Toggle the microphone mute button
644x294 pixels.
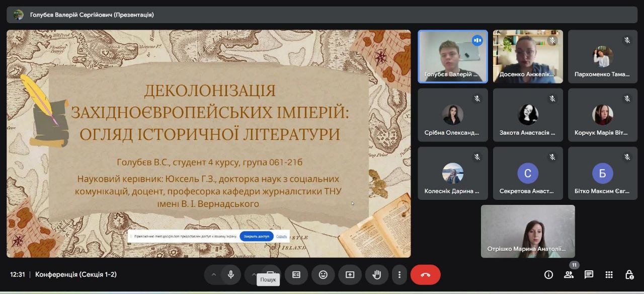(231, 274)
